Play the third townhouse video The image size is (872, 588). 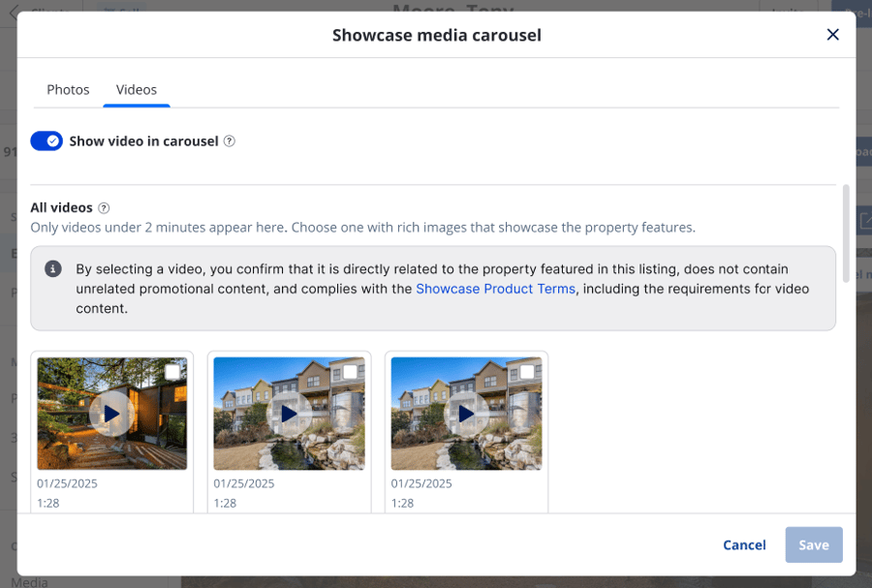466,415
